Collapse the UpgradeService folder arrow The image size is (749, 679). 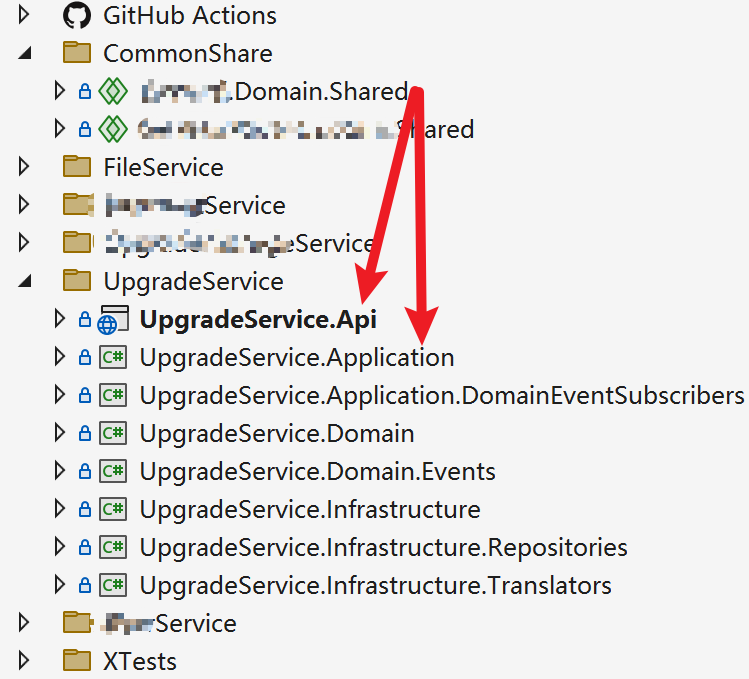tap(26, 281)
